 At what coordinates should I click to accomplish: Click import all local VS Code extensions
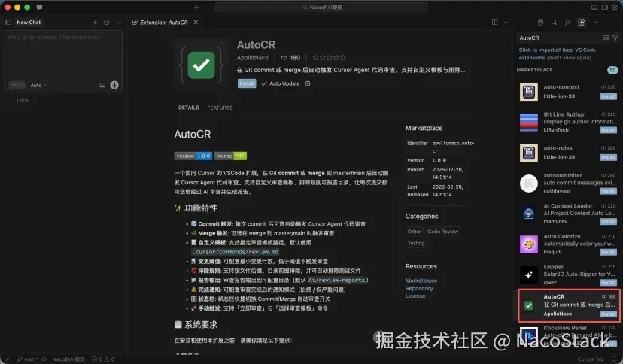tap(557, 53)
